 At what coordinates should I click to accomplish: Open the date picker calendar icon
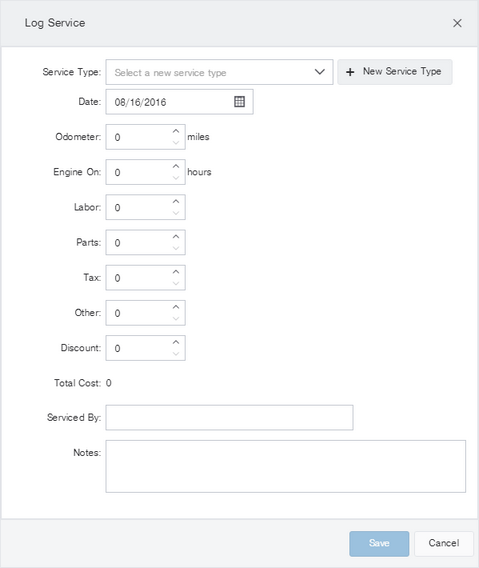click(x=239, y=102)
